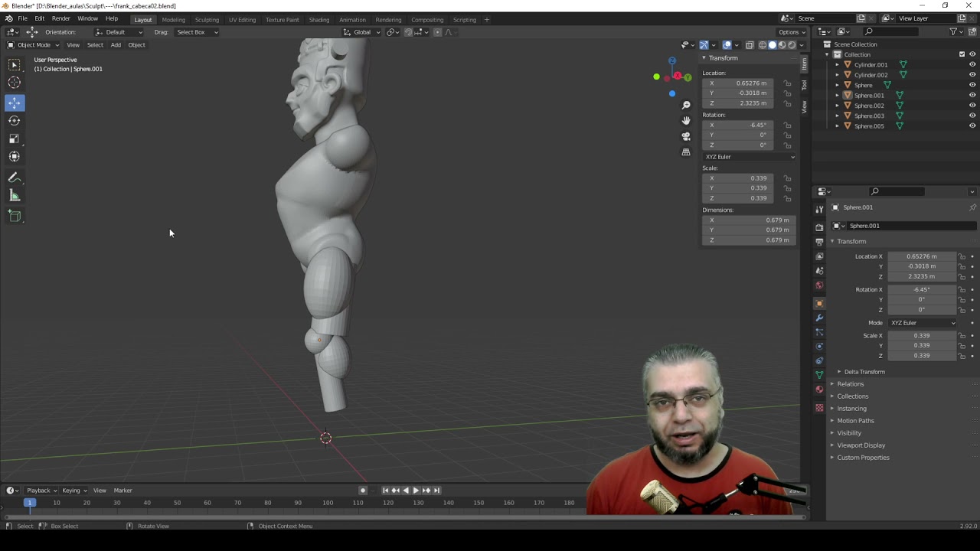Open the viewport Options dropdown
Viewport: 980px width, 551px height.
(792, 32)
